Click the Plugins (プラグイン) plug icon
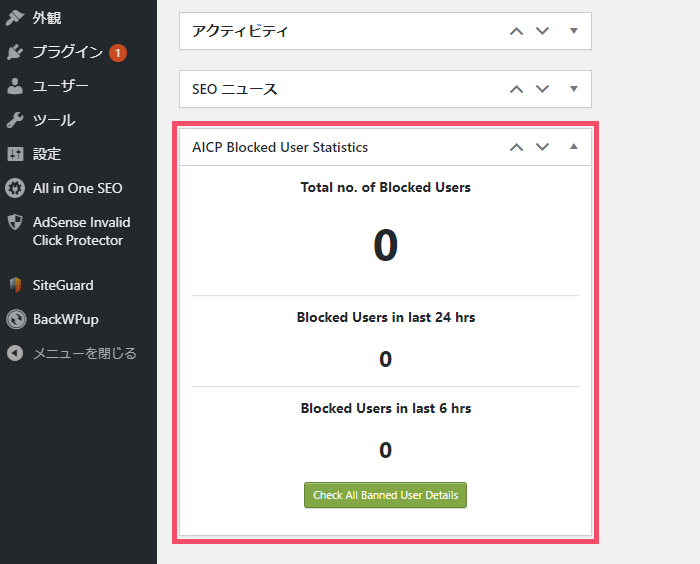 [15, 52]
